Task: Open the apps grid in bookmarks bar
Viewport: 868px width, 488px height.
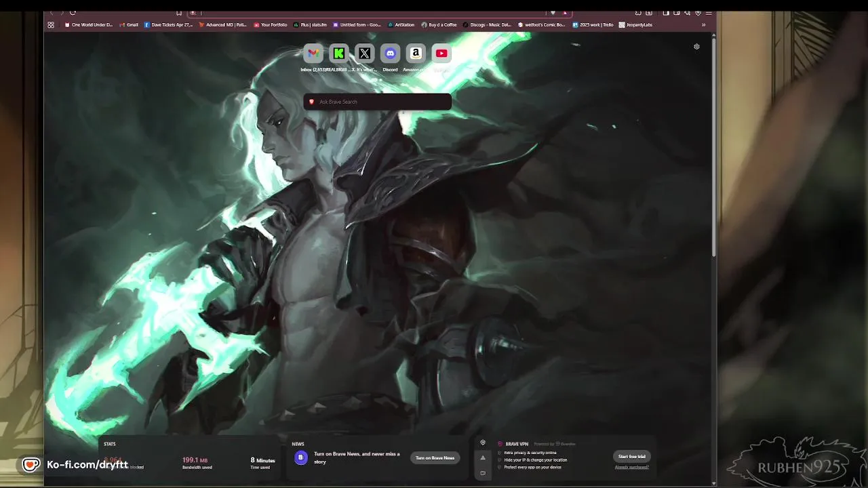Action: [51, 25]
